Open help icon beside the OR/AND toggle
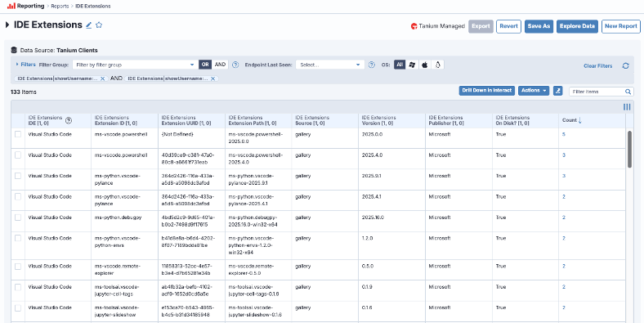The width and height of the screenshot is (644, 323). [235, 65]
